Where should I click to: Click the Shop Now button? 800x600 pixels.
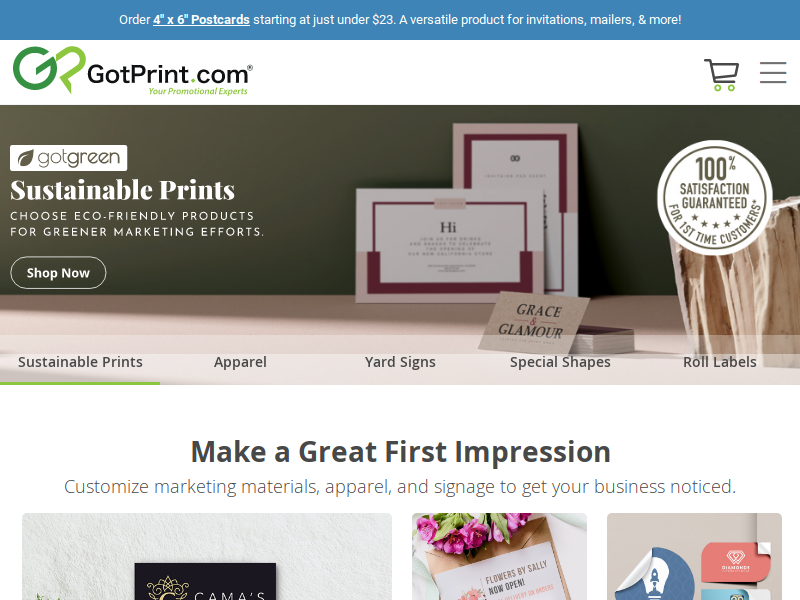click(x=58, y=273)
